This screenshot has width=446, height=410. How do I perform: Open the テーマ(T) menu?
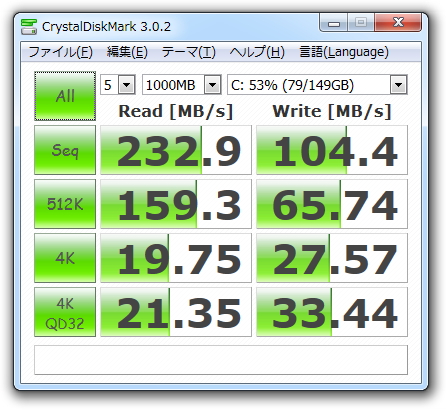[189, 52]
